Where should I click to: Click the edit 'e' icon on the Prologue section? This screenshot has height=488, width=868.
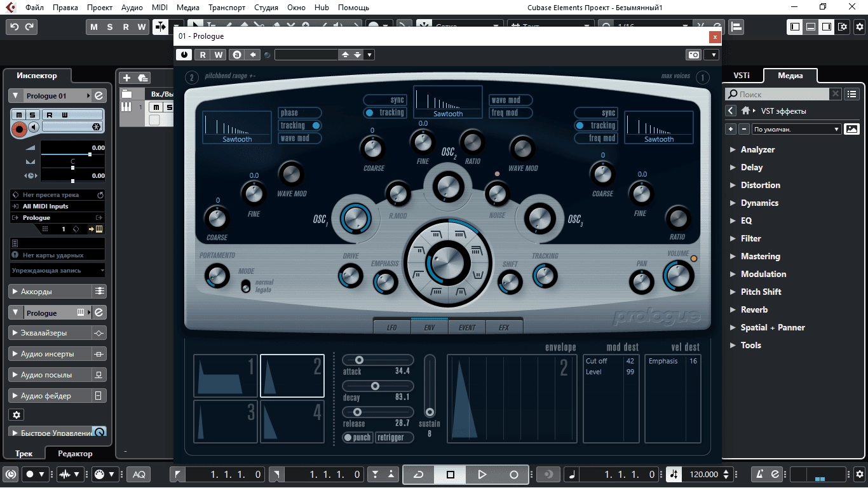pyautogui.click(x=98, y=313)
